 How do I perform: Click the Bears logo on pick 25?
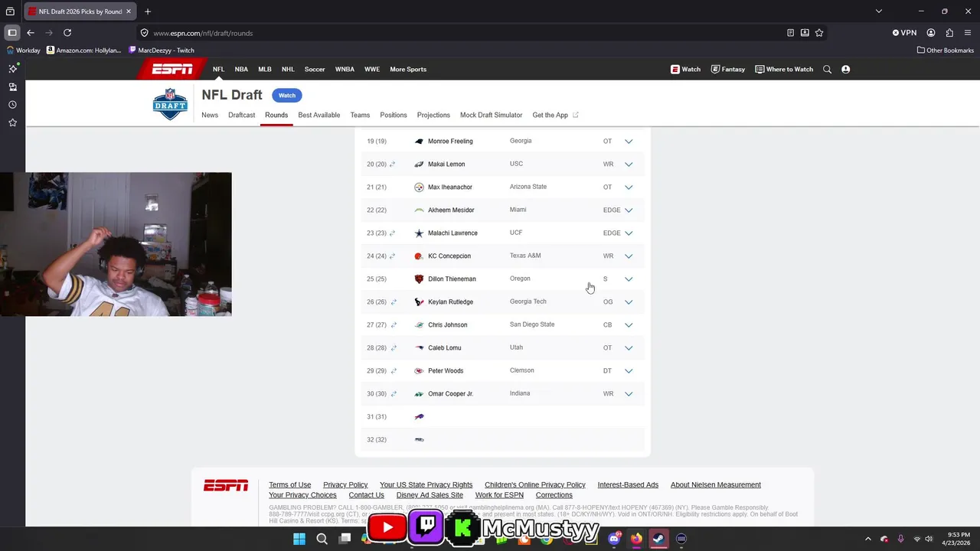419,279
